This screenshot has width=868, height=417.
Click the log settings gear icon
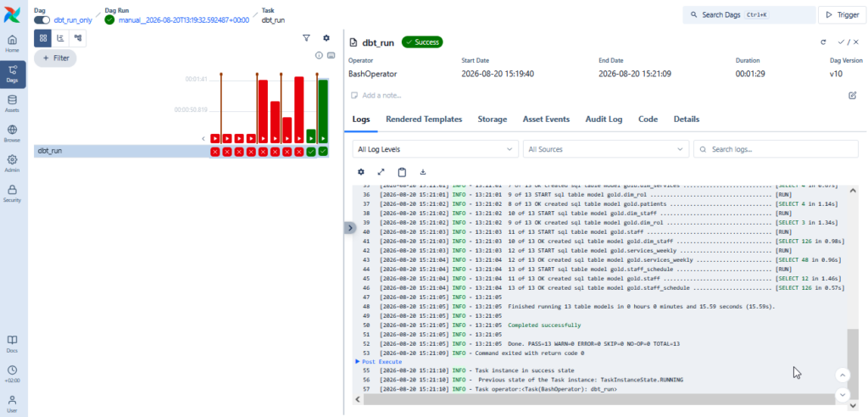361,172
